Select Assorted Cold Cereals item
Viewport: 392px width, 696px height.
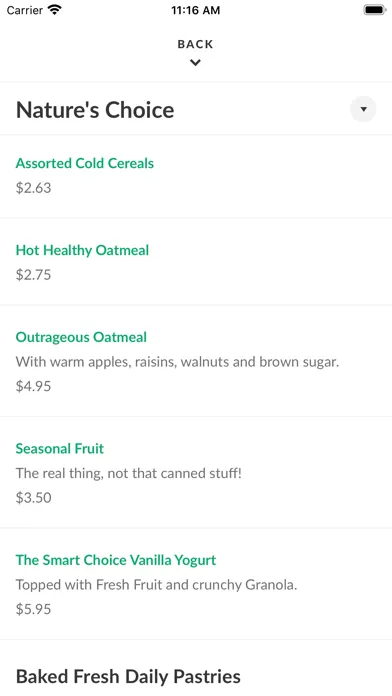(x=85, y=163)
